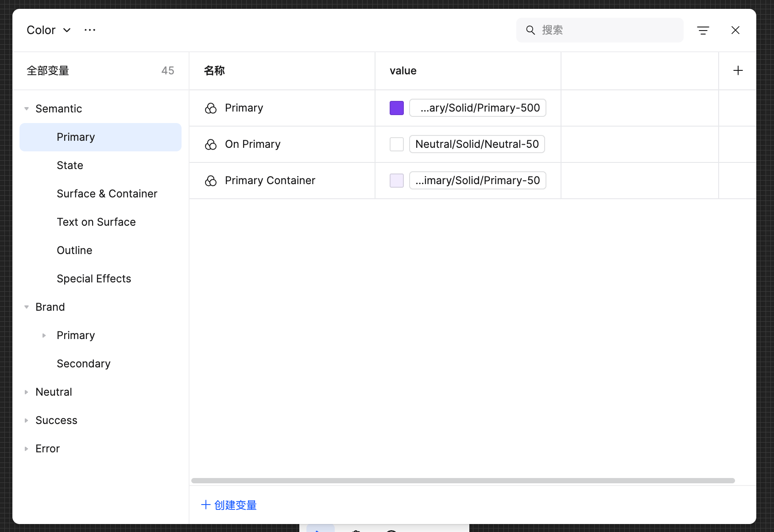774x532 pixels.
Task: Click the variable icon beside On Primary
Action: pyautogui.click(x=210, y=144)
